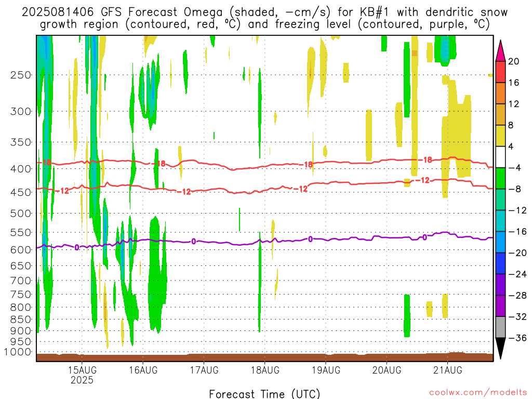Image resolution: width=532 pixels, height=399 pixels.
Task: Click the 450 pressure level label
Action: tap(21, 192)
